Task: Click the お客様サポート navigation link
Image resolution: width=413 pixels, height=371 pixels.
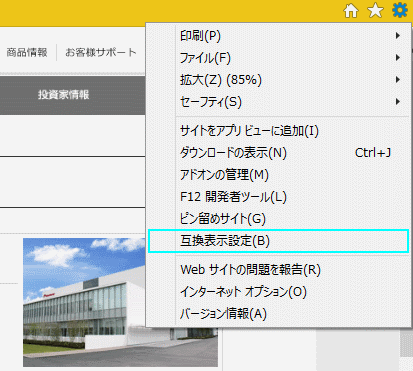Action: tap(101, 52)
